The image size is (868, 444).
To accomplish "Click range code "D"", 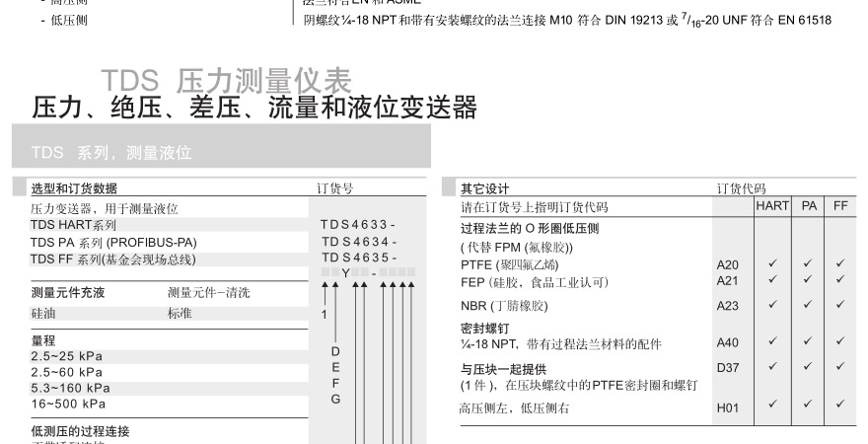I will click(x=335, y=351).
